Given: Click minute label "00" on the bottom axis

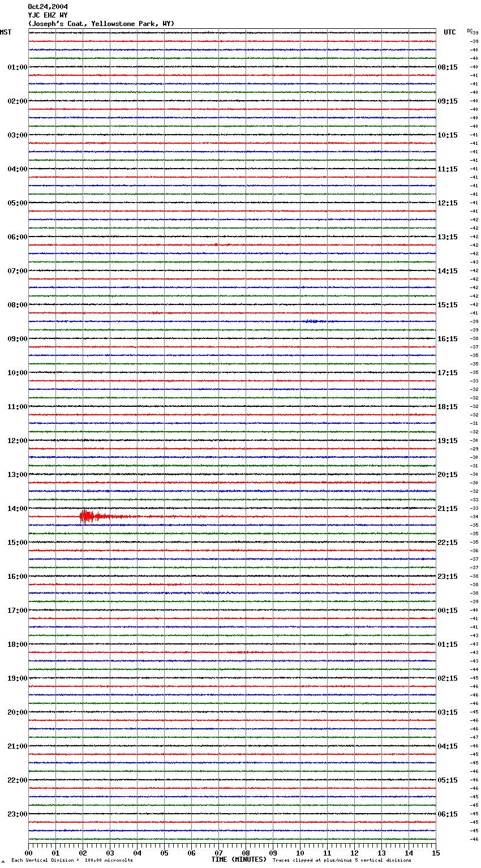Looking at the screenshot, I should (28, 853).
